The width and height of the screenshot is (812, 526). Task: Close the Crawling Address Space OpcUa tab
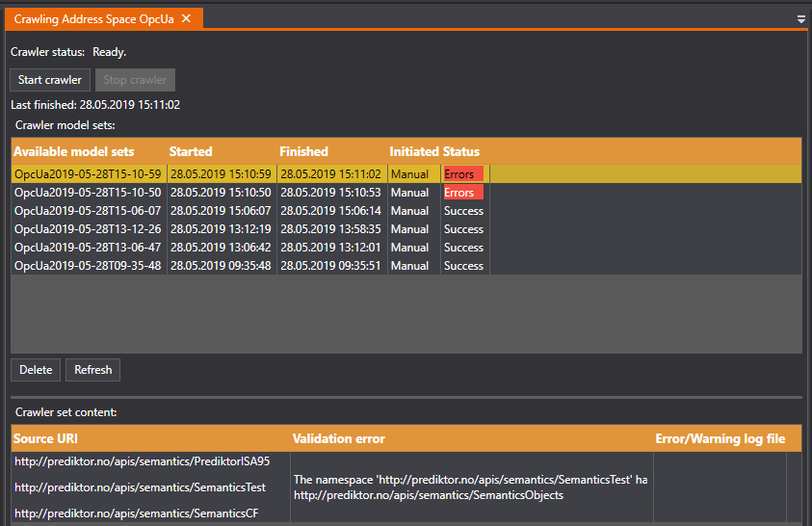click(x=187, y=18)
